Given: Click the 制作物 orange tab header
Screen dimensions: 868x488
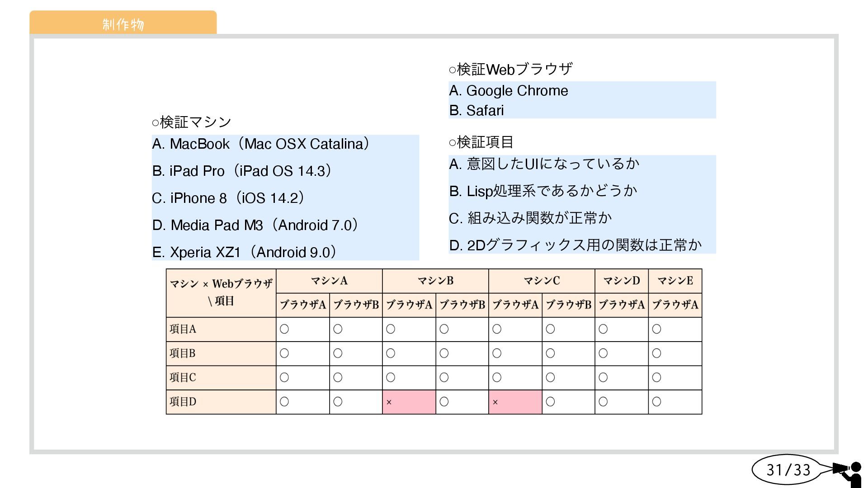Looking at the screenshot, I should (x=123, y=23).
